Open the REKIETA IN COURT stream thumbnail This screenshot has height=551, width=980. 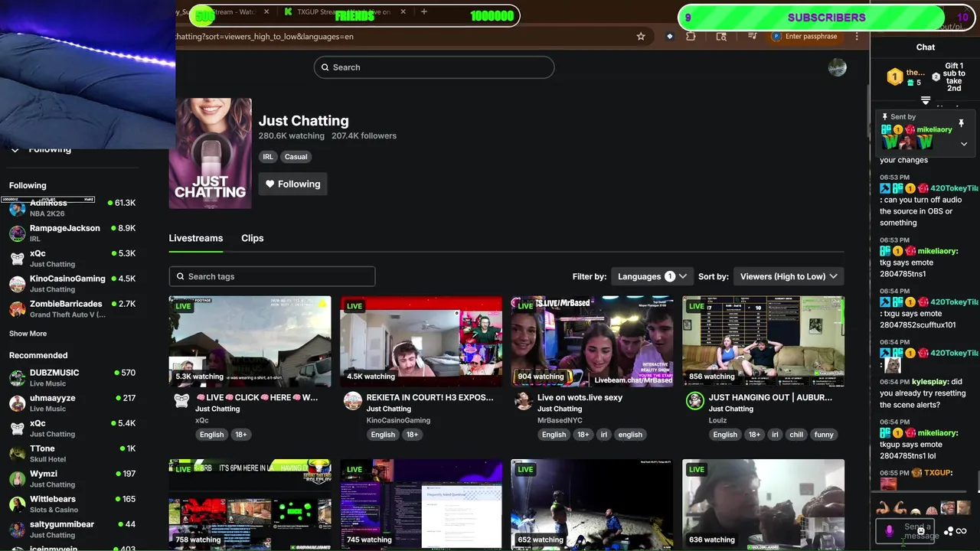(x=421, y=341)
